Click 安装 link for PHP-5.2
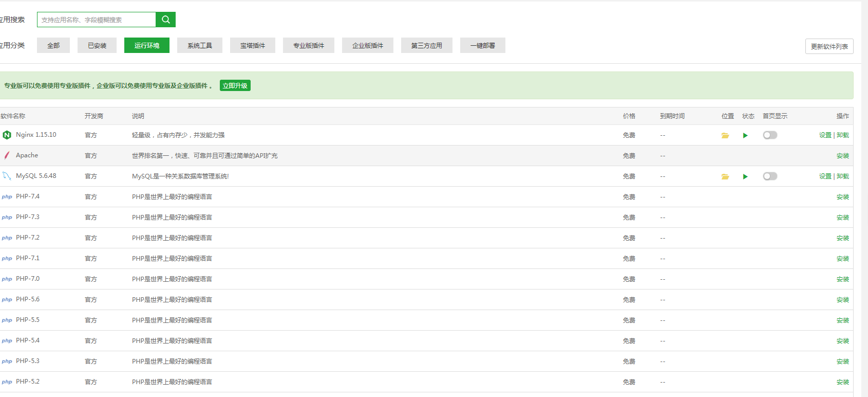The image size is (868, 397). point(843,382)
